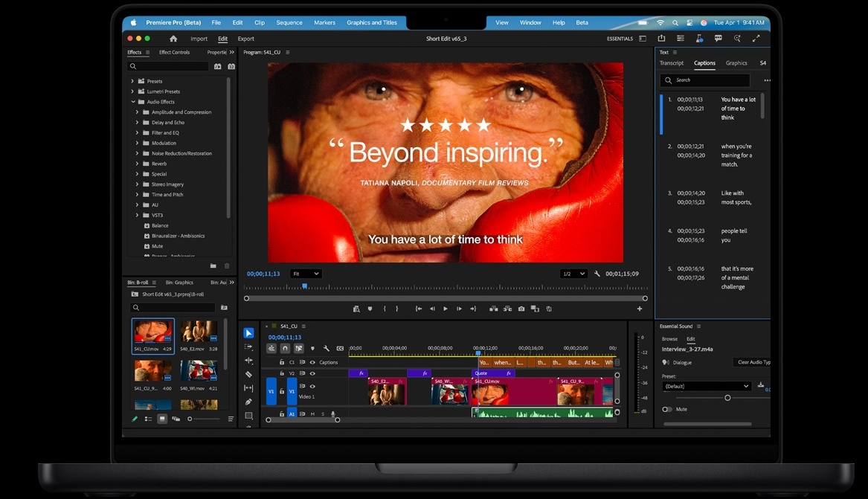Click the Quick Export share icon

[661, 39]
